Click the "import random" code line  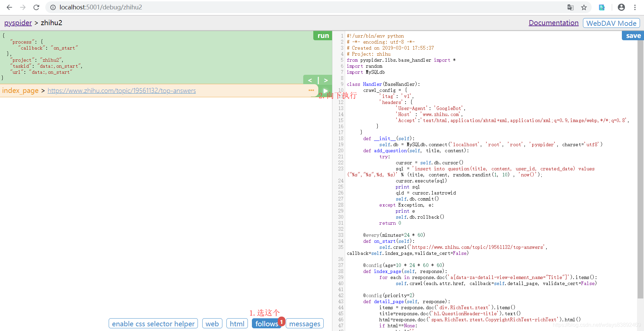pos(364,66)
